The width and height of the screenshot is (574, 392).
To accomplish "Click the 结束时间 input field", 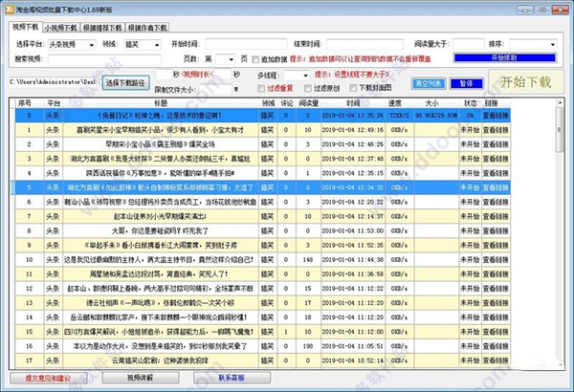I will click(x=364, y=44).
